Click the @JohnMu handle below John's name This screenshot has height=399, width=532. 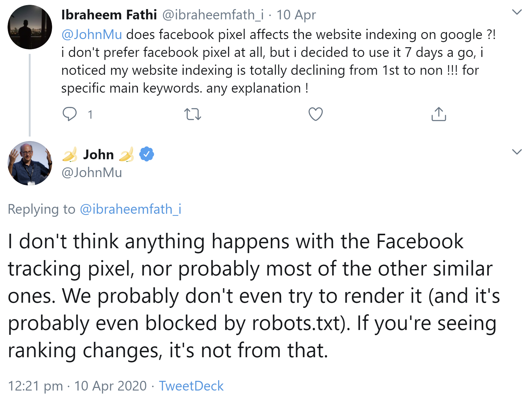pos(91,173)
